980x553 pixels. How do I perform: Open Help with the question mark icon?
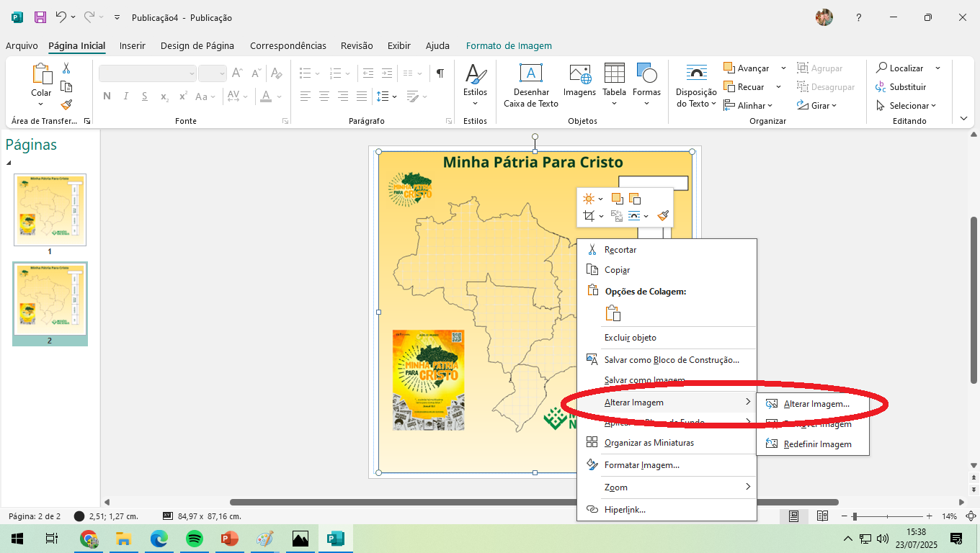[858, 17]
